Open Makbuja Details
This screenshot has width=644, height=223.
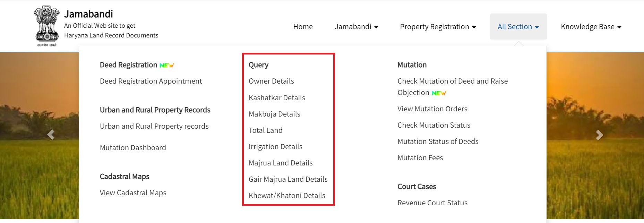pos(274,114)
